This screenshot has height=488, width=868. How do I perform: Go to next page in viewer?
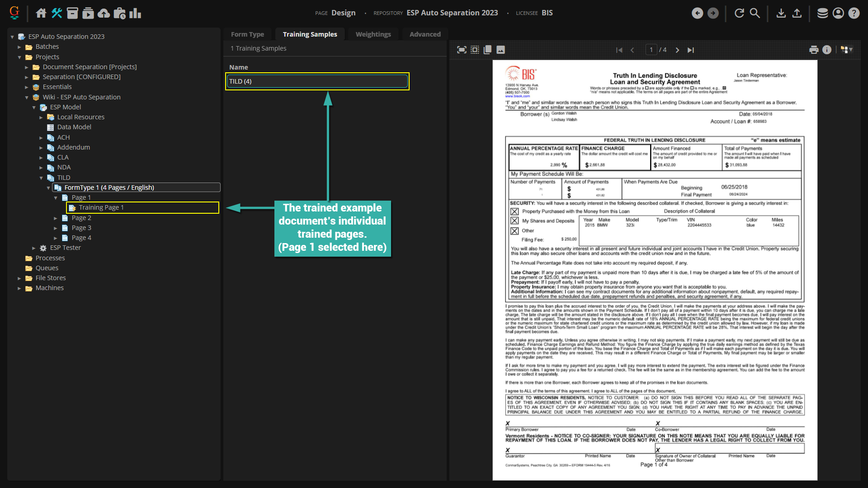677,50
